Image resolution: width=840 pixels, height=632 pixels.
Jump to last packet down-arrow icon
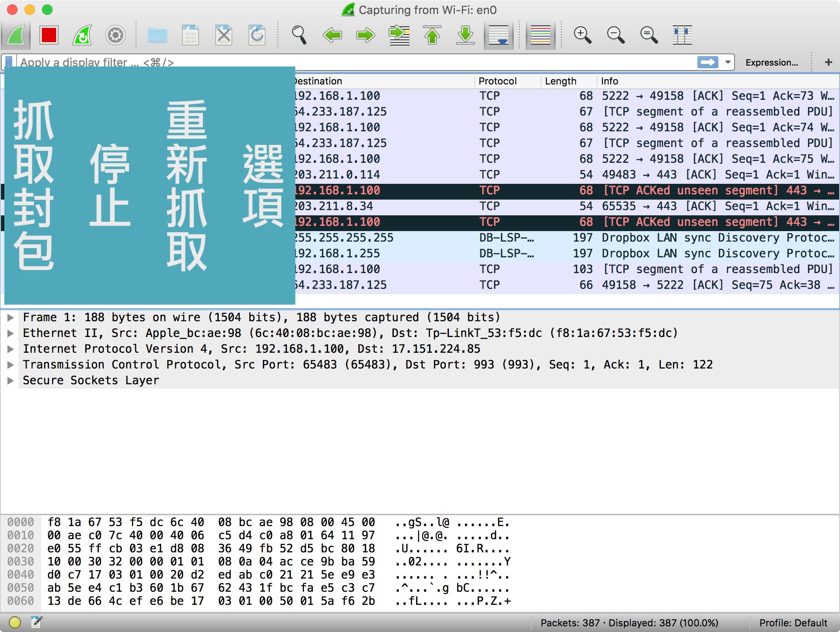465,35
